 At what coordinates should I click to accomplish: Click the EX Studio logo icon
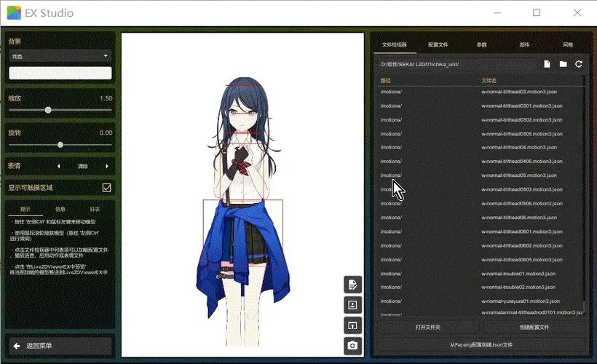pyautogui.click(x=14, y=13)
